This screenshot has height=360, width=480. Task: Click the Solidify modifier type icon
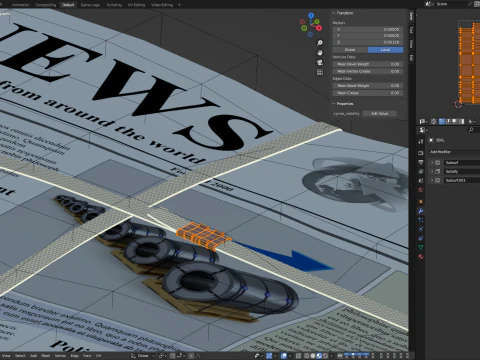[x=438, y=171]
